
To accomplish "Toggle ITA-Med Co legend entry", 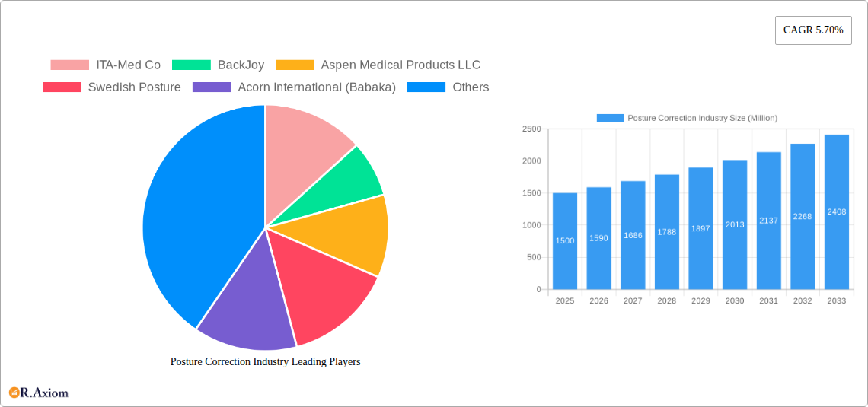I will click(x=106, y=65).
